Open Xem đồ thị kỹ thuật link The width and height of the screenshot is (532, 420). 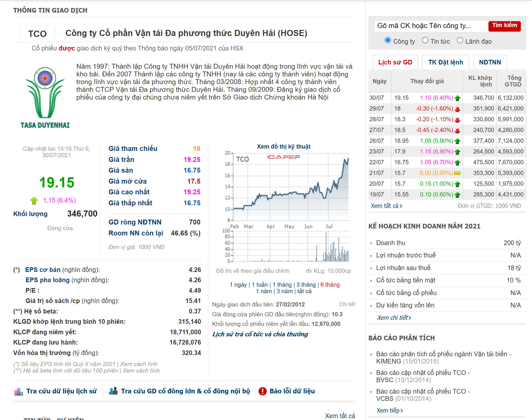[x=284, y=146]
